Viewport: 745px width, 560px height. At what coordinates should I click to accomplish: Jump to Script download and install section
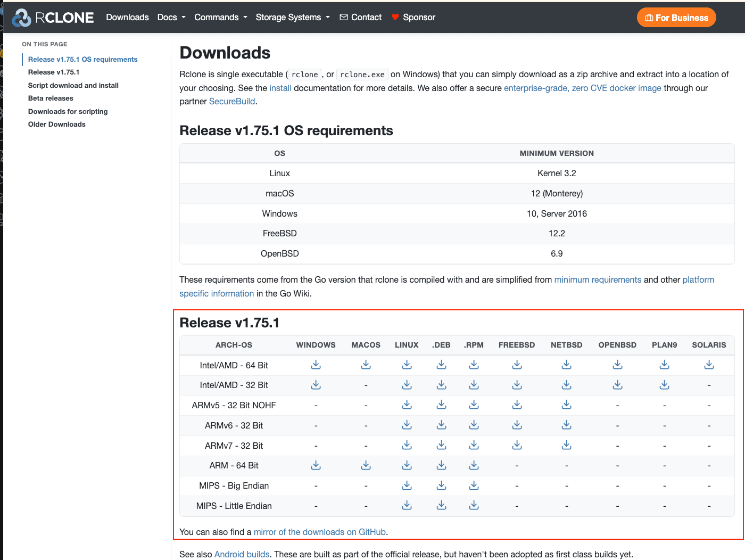[x=73, y=85]
